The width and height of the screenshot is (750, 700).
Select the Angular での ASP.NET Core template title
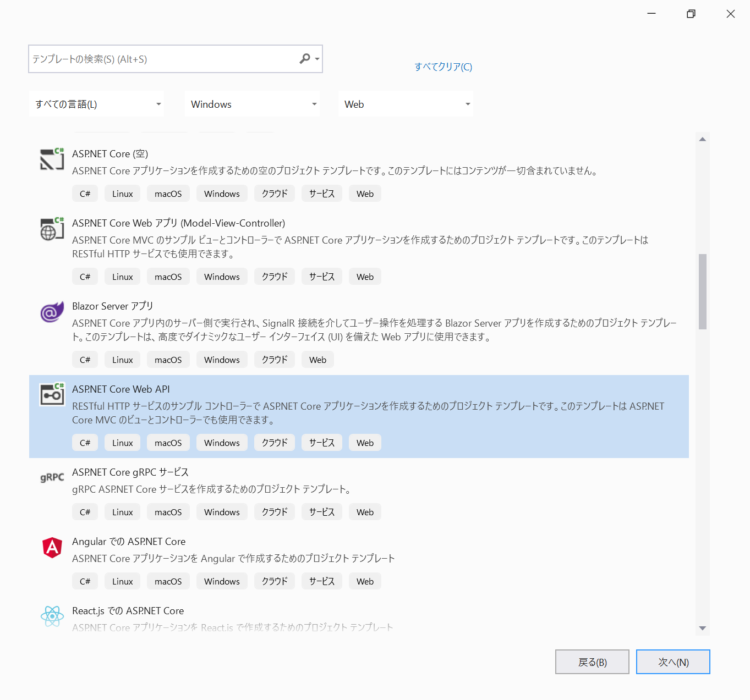point(129,542)
